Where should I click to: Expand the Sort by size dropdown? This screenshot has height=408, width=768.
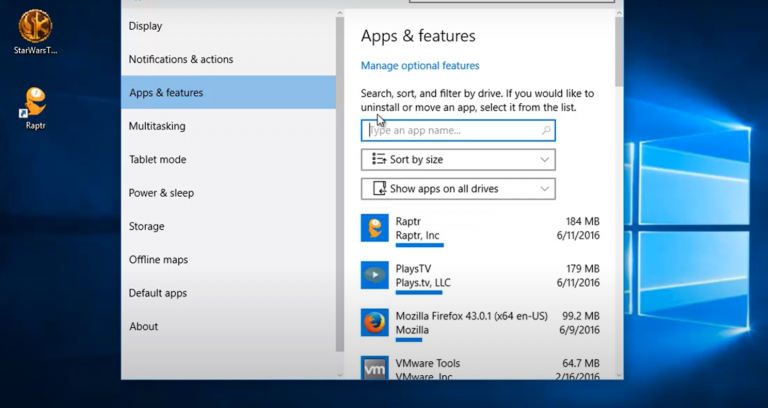458,160
